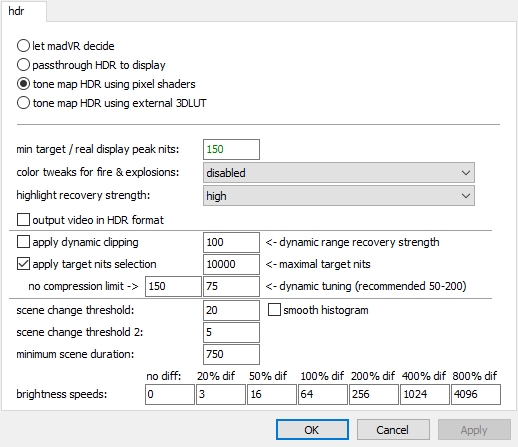Click the '800% dif' brightness speed field
Viewport: 518px width, 447px height.
click(476, 394)
